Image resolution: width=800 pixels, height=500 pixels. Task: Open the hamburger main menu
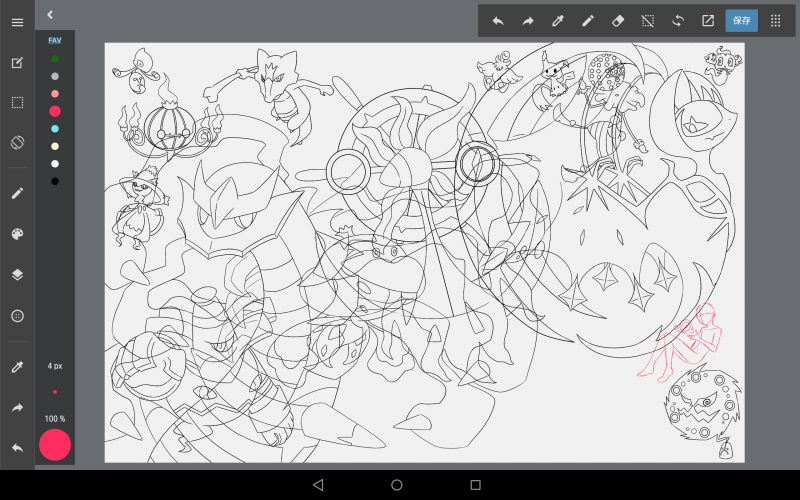(17, 22)
